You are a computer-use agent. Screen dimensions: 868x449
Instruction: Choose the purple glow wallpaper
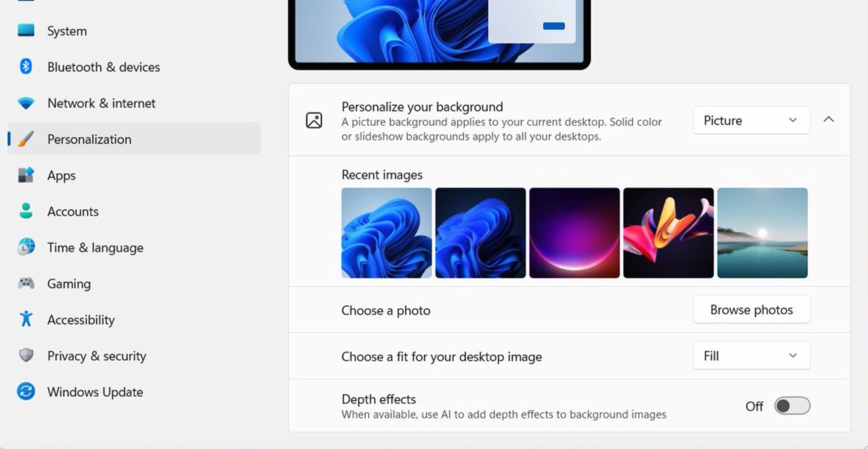(x=575, y=233)
